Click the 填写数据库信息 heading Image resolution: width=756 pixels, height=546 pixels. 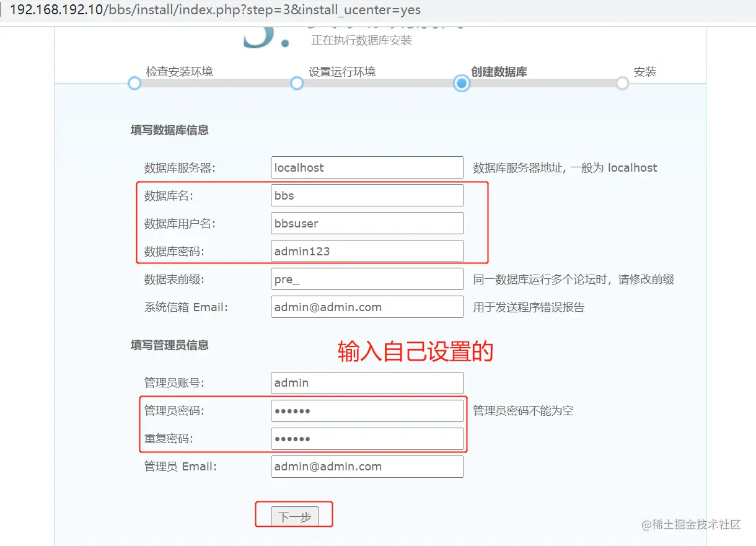tap(170, 130)
